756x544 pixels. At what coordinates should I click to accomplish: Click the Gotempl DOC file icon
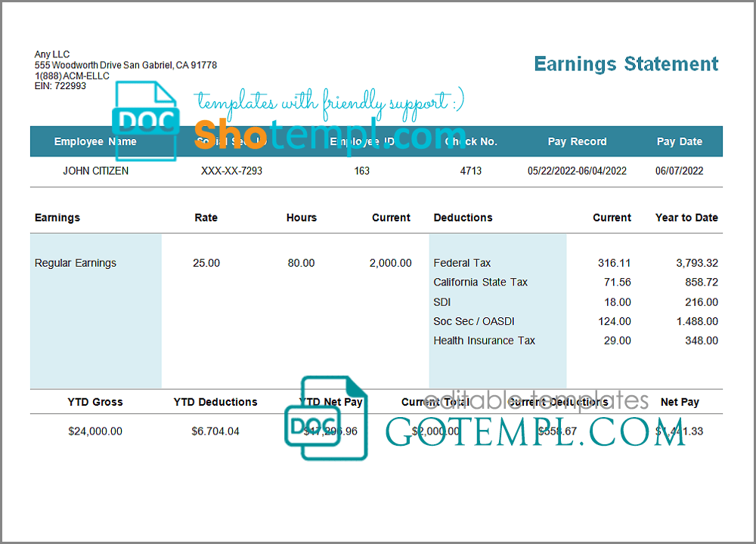[x=325, y=418]
